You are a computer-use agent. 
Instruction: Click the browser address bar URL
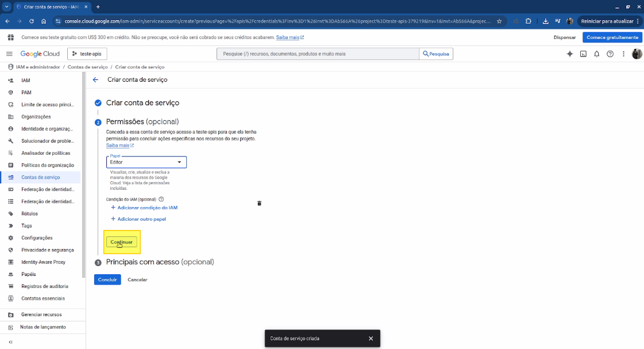277,21
